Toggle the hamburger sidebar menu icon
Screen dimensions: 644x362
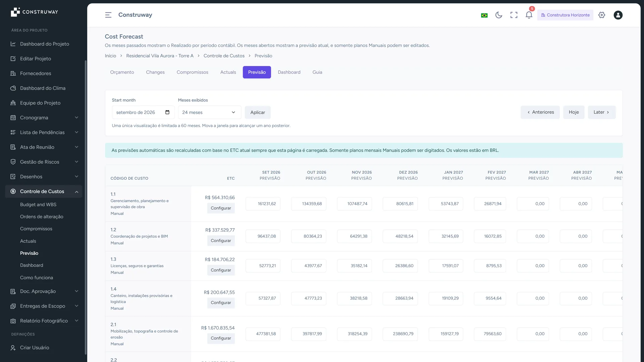[x=108, y=15]
